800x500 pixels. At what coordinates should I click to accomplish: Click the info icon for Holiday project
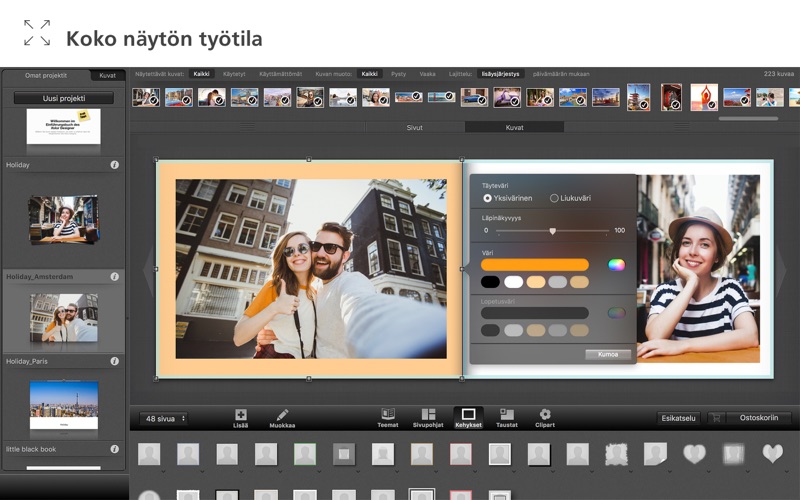115,165
